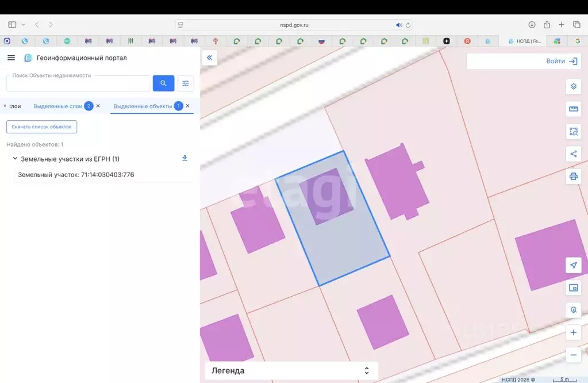
Task: Click the share map icon
Action: [x=574, y=154]
